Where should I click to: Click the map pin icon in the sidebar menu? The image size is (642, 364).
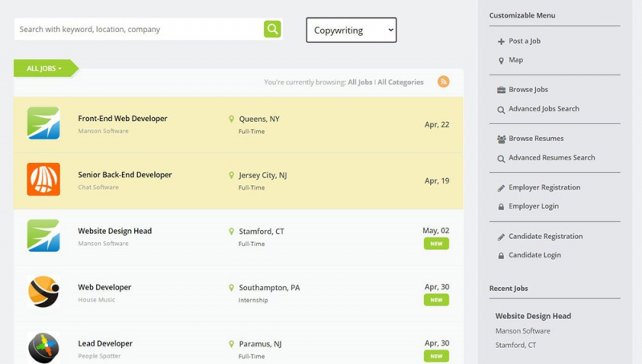tap(501, 60)
